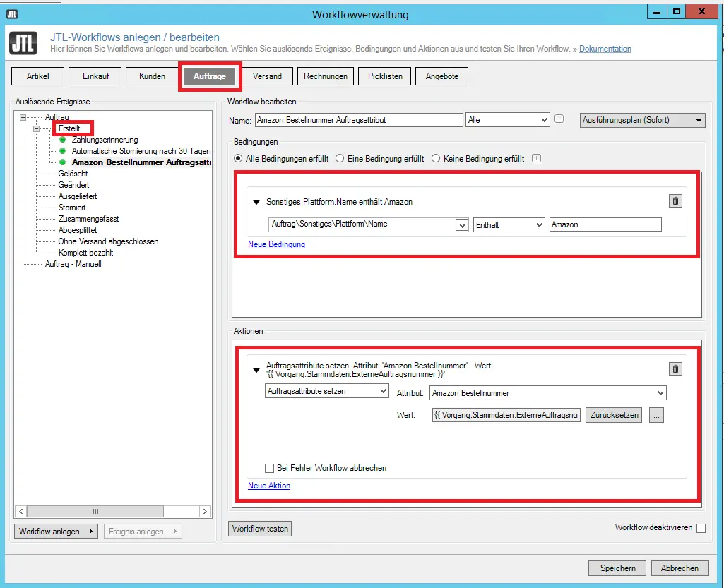Select the Gelöscht event in tree
This screenshot has width=724, height=588.
pos(73,174)
